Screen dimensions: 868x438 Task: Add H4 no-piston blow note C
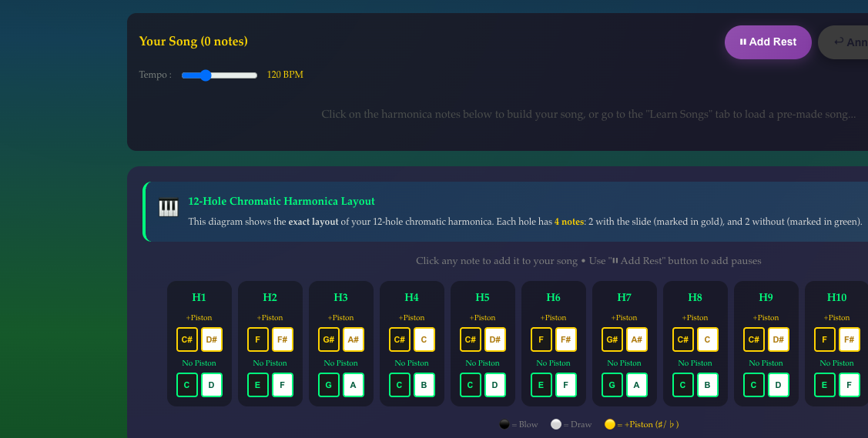(x=400, y=385)
